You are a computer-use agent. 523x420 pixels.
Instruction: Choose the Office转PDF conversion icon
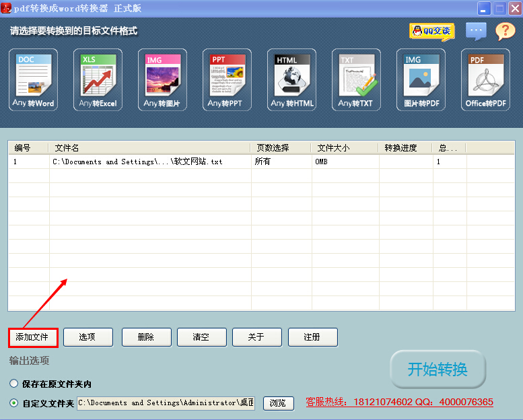point(485,81)
